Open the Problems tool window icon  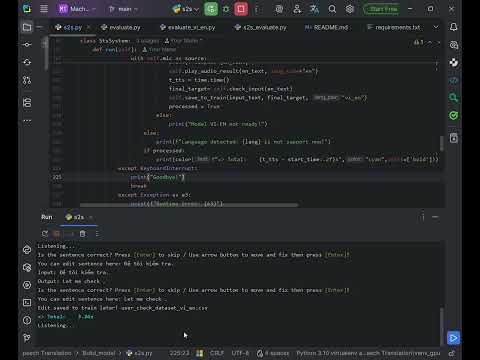(27, 320)
